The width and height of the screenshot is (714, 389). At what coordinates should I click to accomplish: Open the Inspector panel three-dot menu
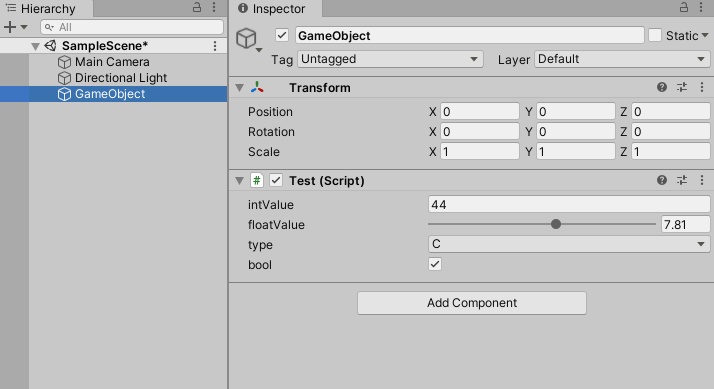tap(701, 7)
